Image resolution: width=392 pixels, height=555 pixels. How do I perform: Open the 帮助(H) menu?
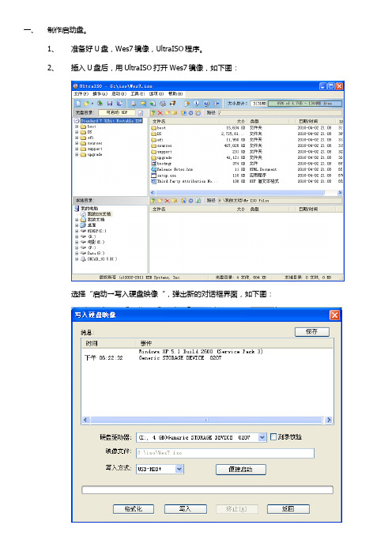tap(175, 94)
